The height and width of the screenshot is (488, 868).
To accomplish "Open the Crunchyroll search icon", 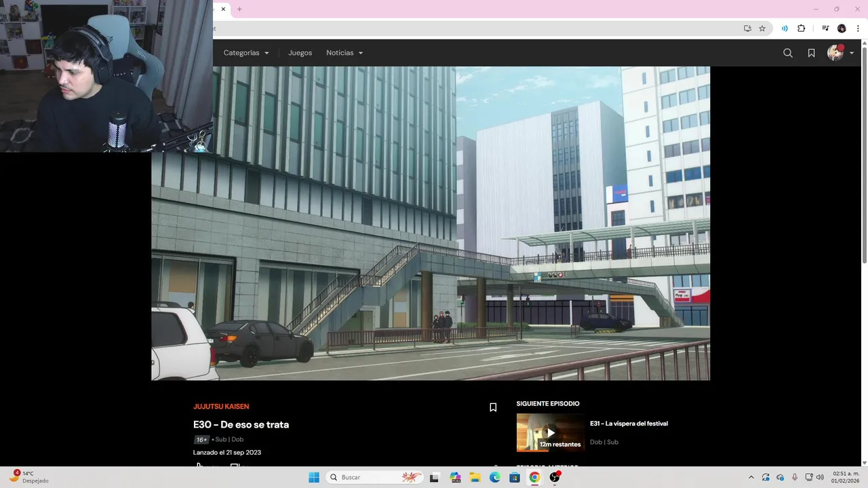I will [x=787, y=53].
